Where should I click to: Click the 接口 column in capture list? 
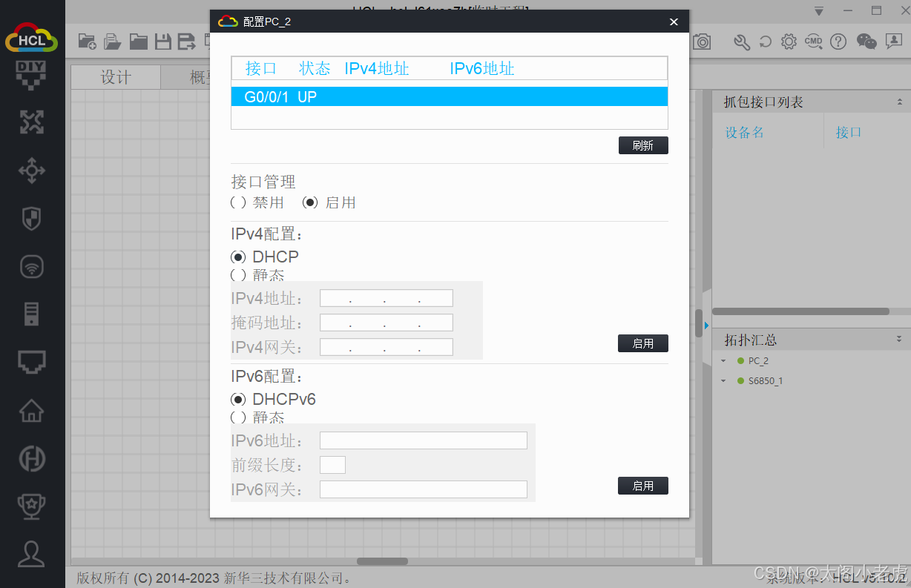pos(849,133)
